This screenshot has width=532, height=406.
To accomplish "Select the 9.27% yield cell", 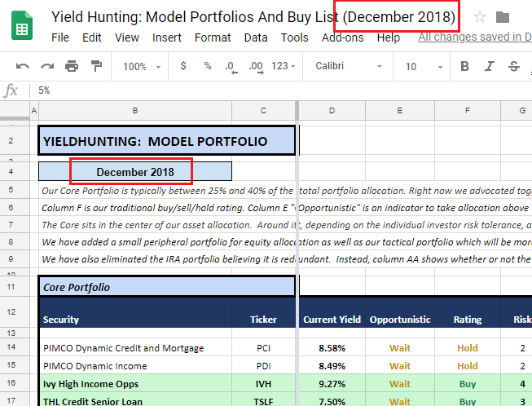I will click(x=332, y=384).
